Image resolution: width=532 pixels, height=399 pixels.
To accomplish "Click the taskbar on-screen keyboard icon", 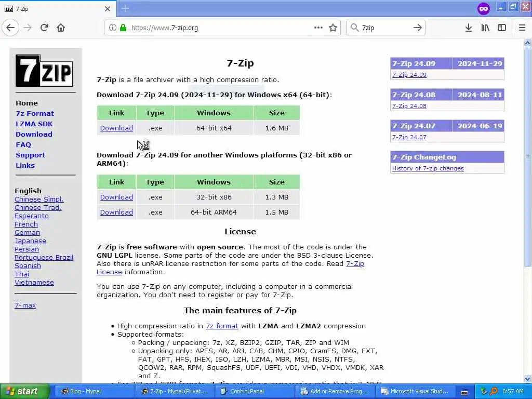I will point(464,392).
